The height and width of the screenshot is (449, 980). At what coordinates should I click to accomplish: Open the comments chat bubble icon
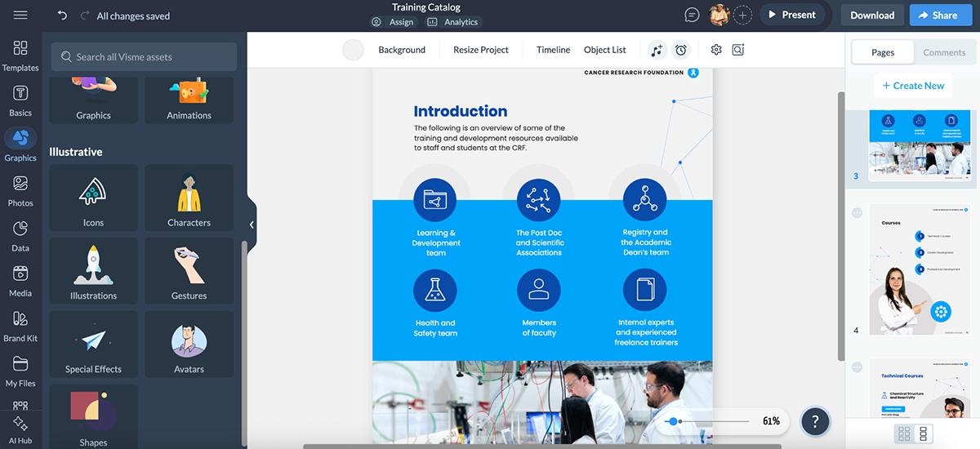click(x=692, y=16)
